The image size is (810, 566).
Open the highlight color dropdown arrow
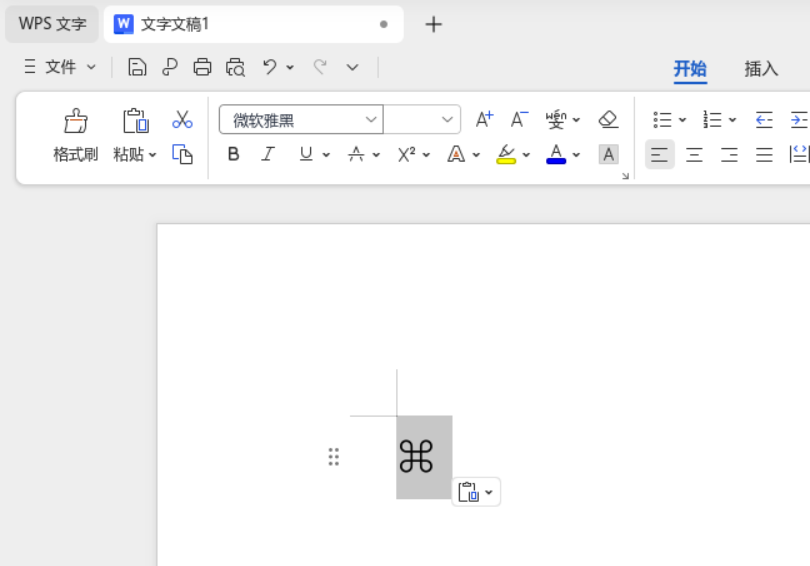(x=526, y=154)
